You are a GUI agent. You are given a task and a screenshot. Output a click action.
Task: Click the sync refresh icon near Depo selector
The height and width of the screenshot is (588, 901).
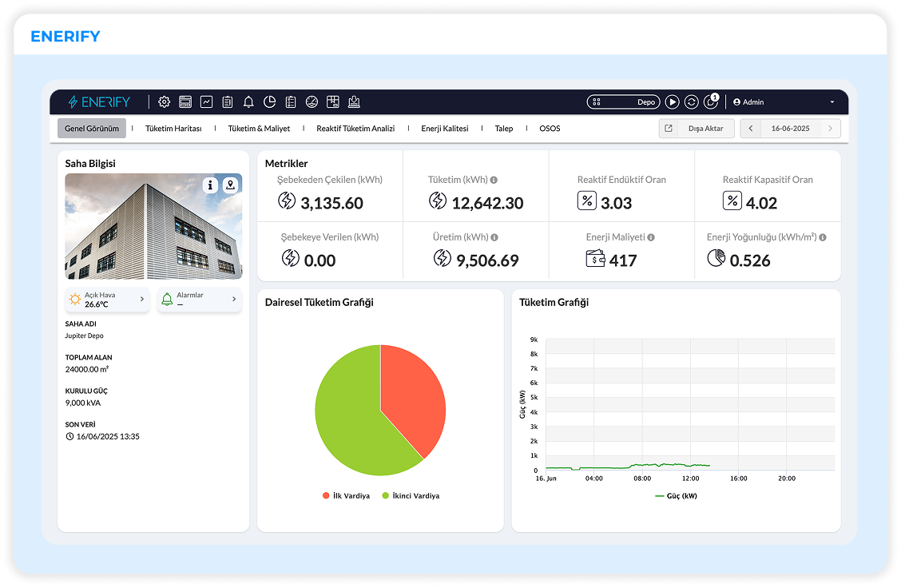(692, 101)
